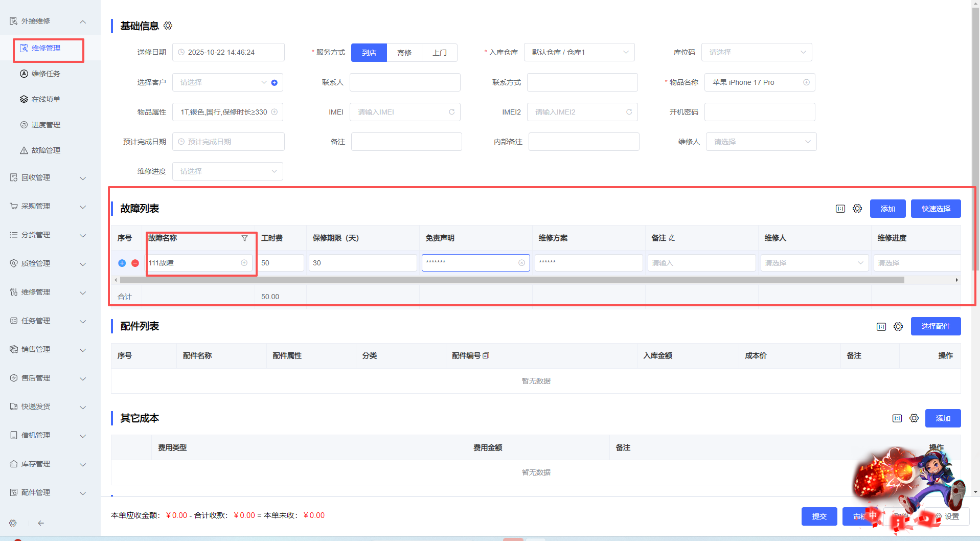Click the horizontal scrollbar of fault table
This screenshot has width=980, height=541.
pos(511,280)
